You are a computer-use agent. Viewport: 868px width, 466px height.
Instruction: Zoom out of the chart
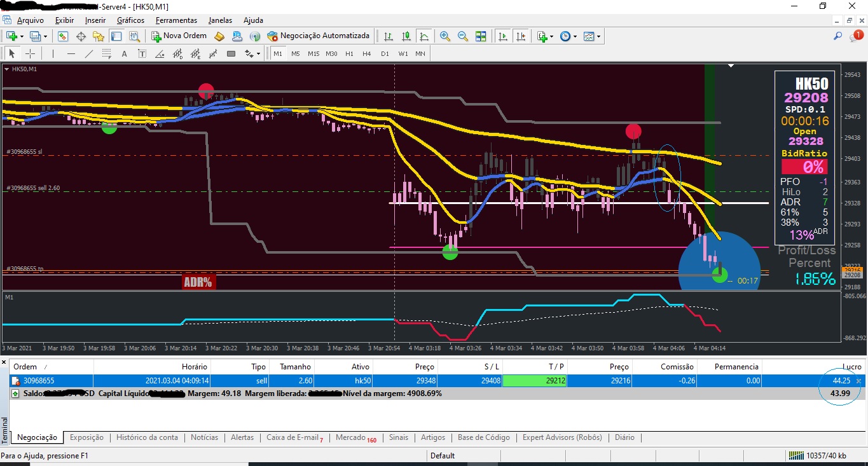463,36
